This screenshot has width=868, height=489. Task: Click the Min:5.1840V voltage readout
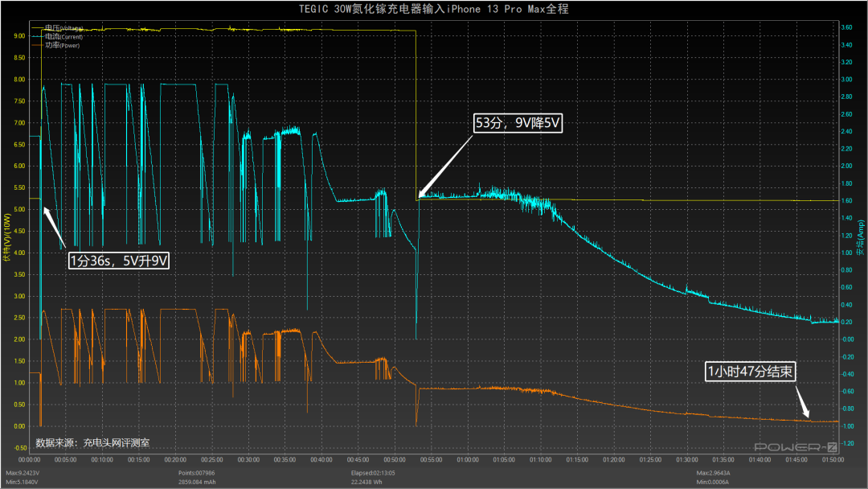tap(23, 482)
